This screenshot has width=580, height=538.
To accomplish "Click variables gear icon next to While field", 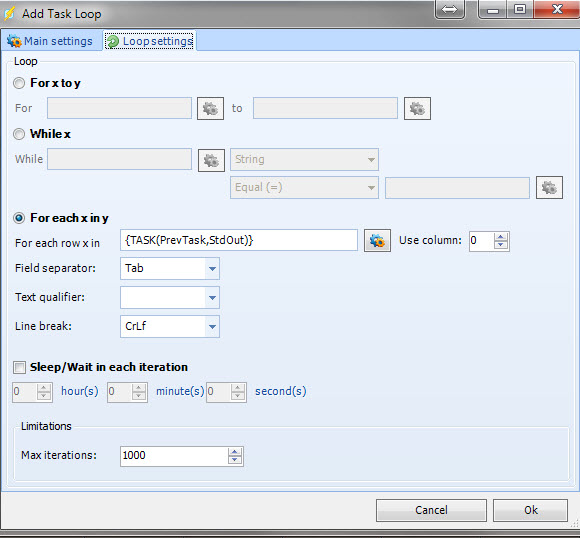I will coord(211,160).
